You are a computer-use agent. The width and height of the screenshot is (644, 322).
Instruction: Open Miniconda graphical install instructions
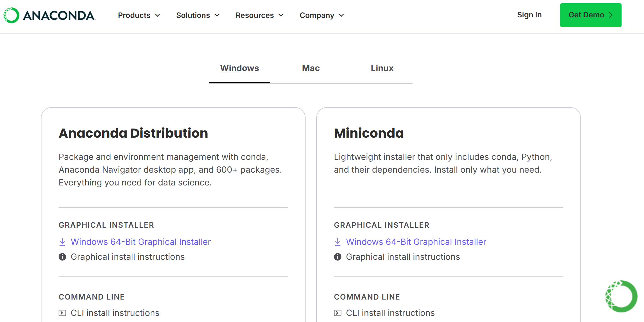pyautogui.click(x=403, y=257)
